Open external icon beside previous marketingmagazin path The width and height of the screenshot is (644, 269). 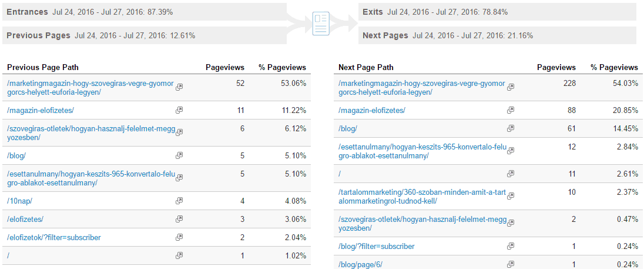[x=179, y=87]
